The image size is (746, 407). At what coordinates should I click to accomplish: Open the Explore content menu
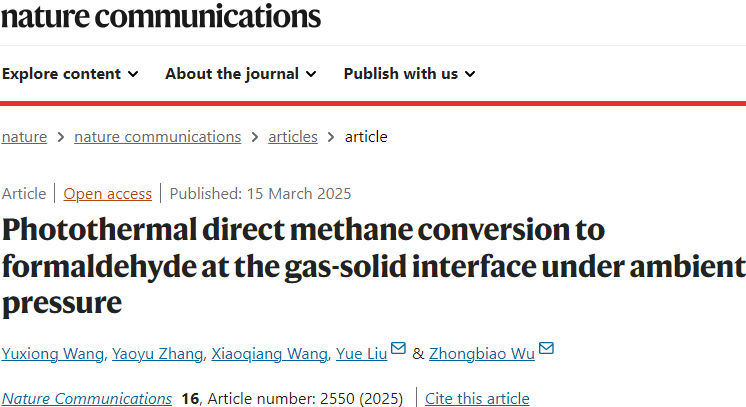[x=70, y=74]
